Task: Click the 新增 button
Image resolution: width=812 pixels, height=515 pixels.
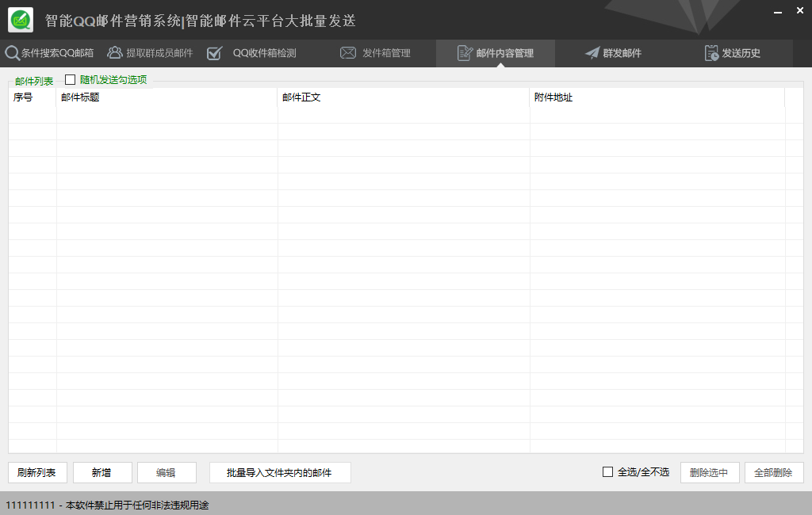Action: click(x=102, y=472)
